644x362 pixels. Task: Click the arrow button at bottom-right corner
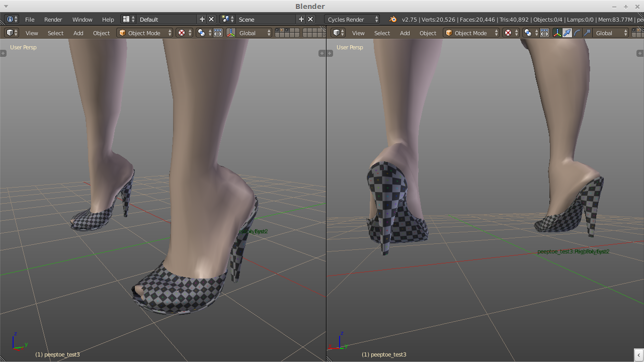(x=639, y=355)
